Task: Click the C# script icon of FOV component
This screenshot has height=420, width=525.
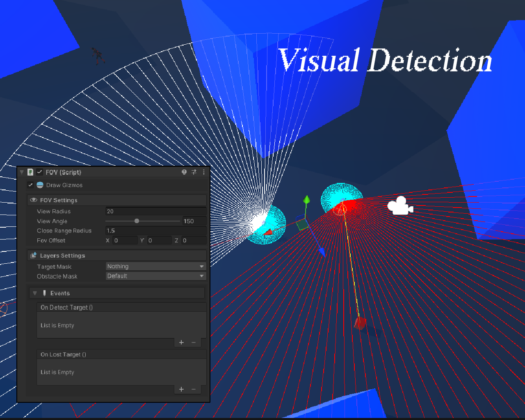Action: point(30,172)
